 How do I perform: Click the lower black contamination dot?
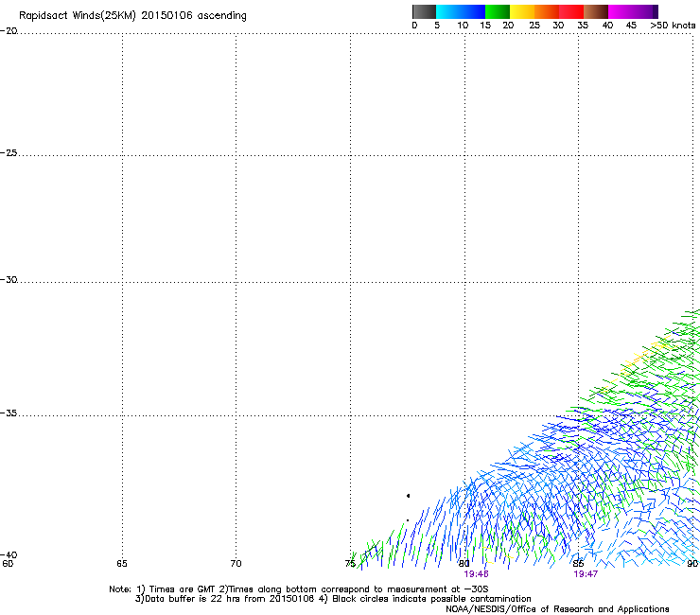[408, 520]
